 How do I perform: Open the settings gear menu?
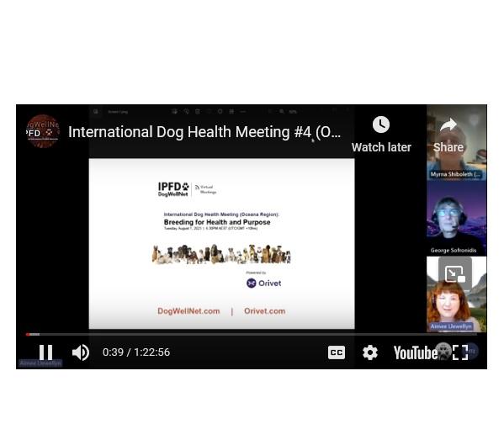370,352
